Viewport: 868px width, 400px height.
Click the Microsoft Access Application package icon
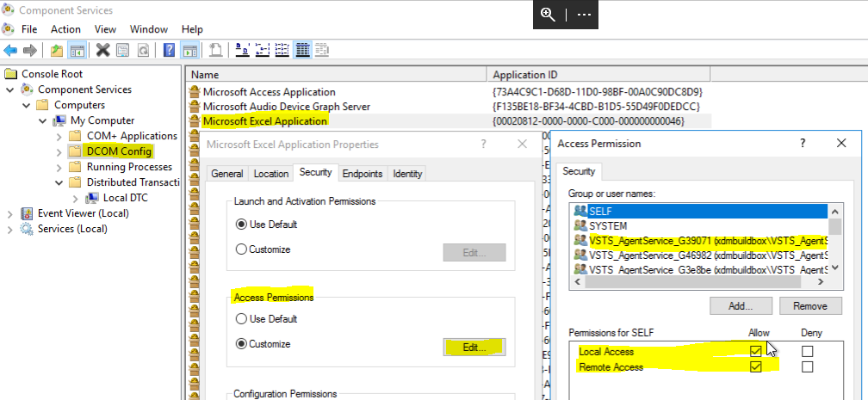click(x=194, y=92)
